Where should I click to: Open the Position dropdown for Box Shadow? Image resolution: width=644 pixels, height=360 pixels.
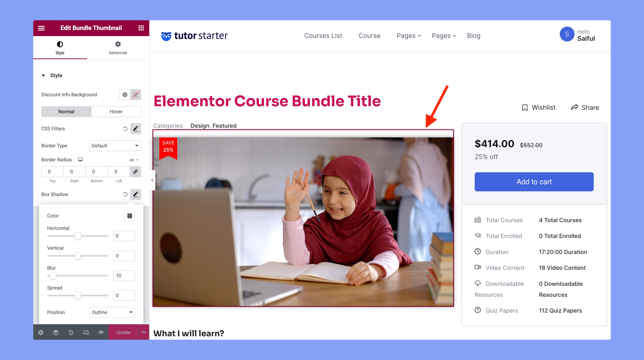pyautogui.click(x=112, y=312)
